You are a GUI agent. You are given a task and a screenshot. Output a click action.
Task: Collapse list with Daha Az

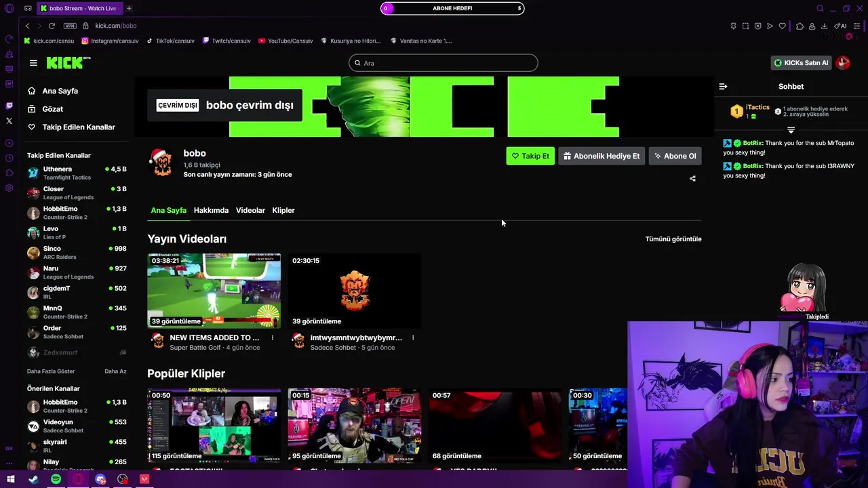(x=115, y=371)
